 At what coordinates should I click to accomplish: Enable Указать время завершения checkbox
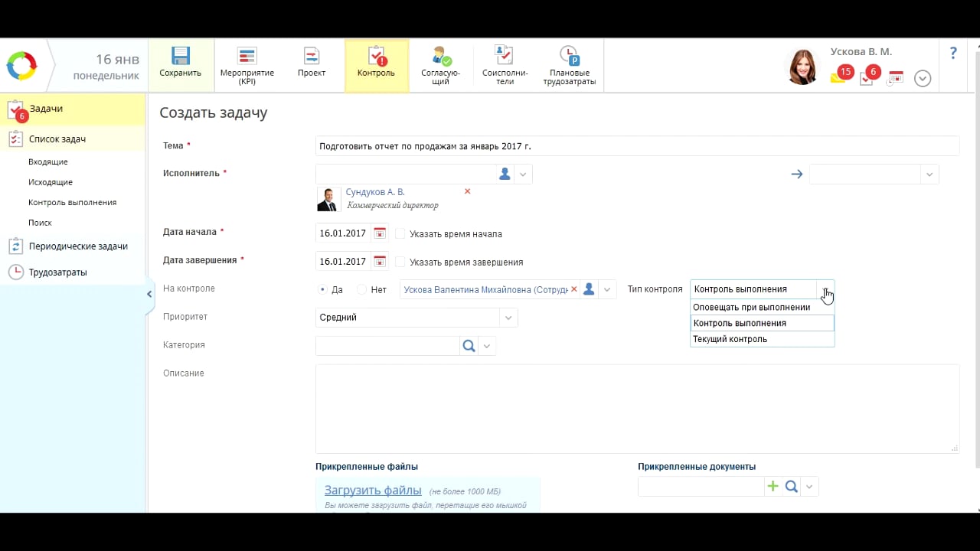point(400,262)
